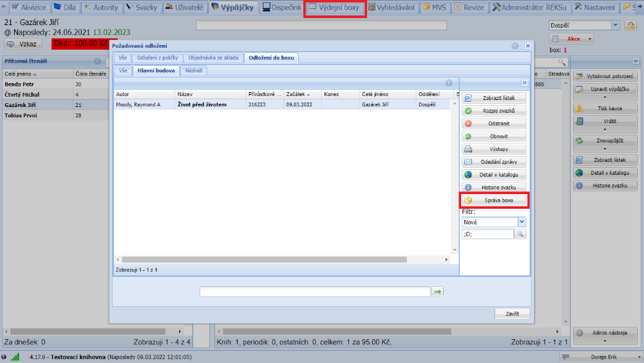This screenshot has width=644, height=363.
Task: Switch to the Výdejní boxy tab
Action: 335,8
